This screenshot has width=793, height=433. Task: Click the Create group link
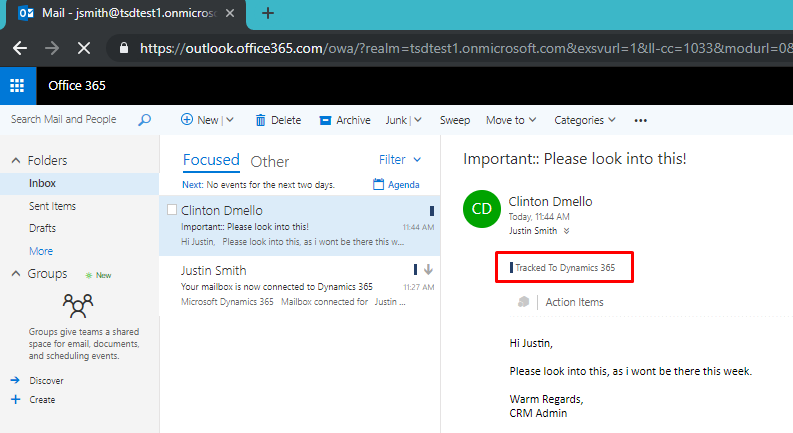coord(42,400)
